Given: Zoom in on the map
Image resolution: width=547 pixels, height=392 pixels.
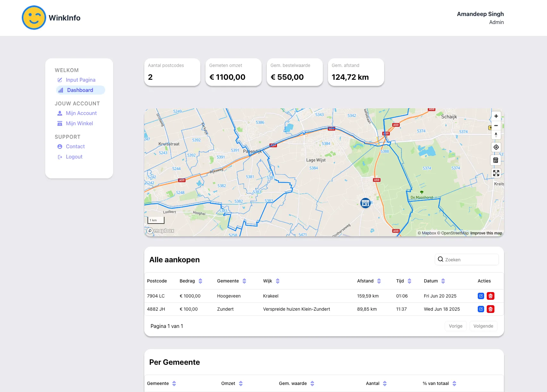Looking at the screenshot, I should (x=496, y=116).
